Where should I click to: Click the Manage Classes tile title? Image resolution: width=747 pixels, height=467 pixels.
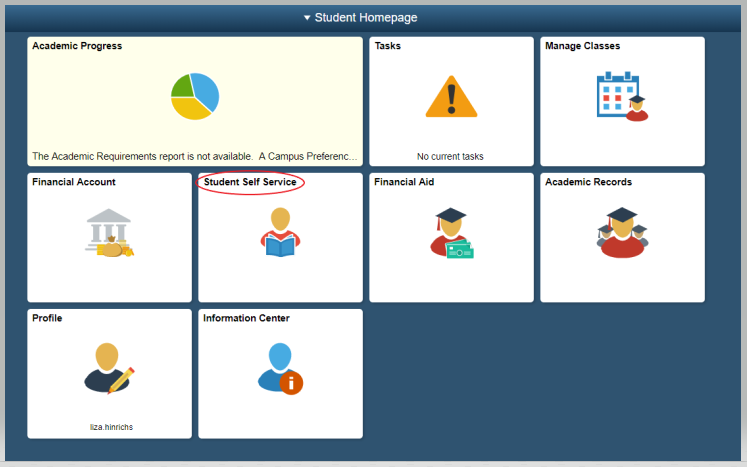click(x=582, y=46)
